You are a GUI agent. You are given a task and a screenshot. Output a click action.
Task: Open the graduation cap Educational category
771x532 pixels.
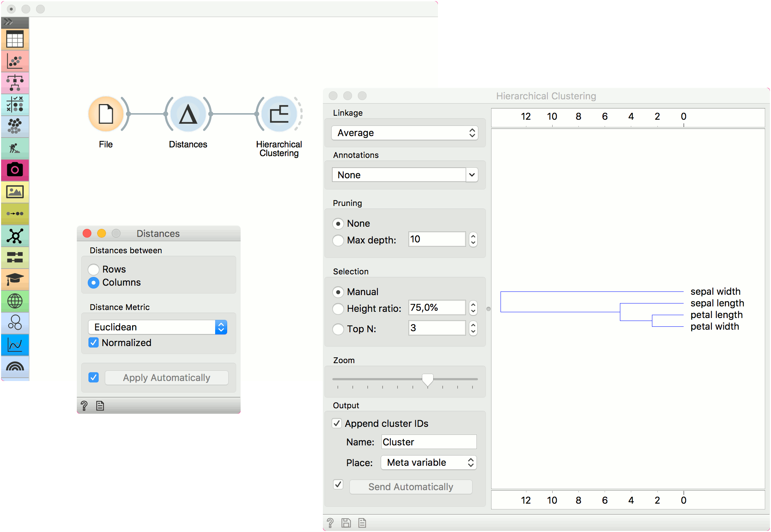coord(15,279)
